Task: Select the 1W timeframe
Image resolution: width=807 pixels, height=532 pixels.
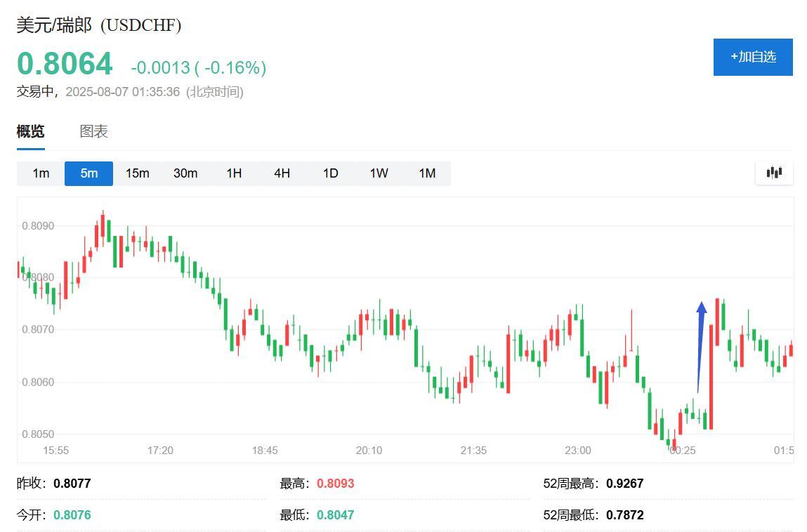Action: point(379,173)
